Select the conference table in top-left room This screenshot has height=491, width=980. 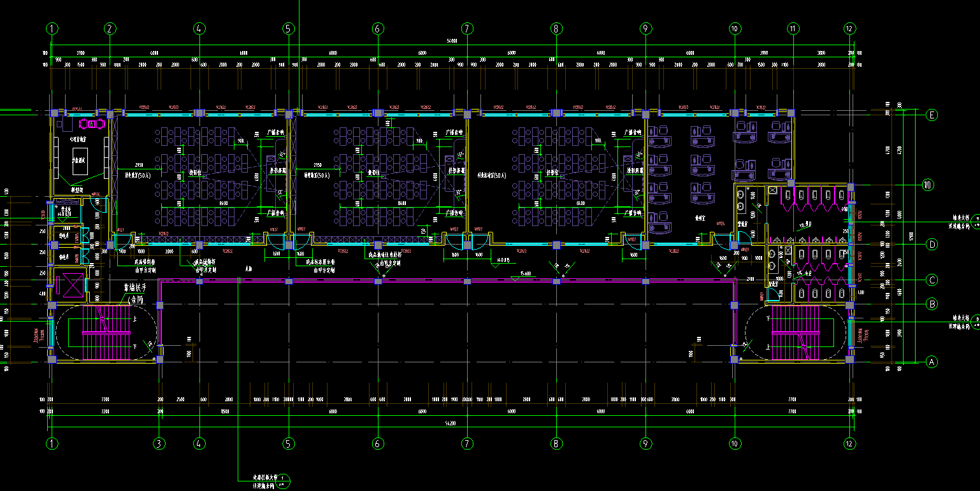[x=80, y=162]
